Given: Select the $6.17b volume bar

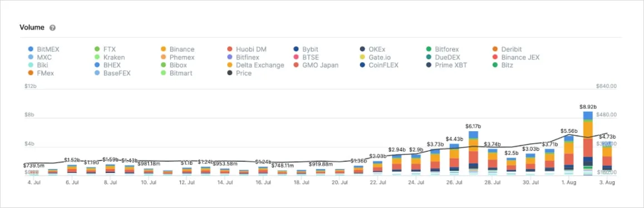Looking at the screenshot, I should pyautogui.click(x=473, y=153).
